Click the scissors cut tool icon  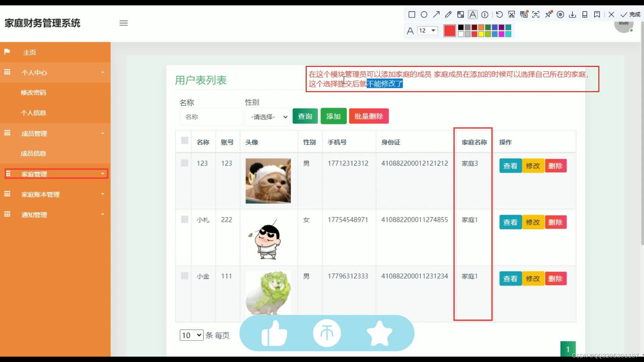[512, 14]
